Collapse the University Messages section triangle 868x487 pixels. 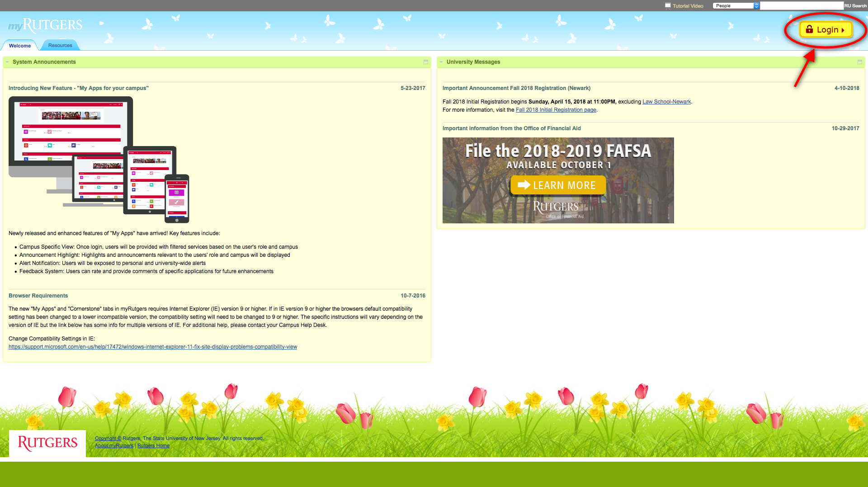(x=441, y=62)
